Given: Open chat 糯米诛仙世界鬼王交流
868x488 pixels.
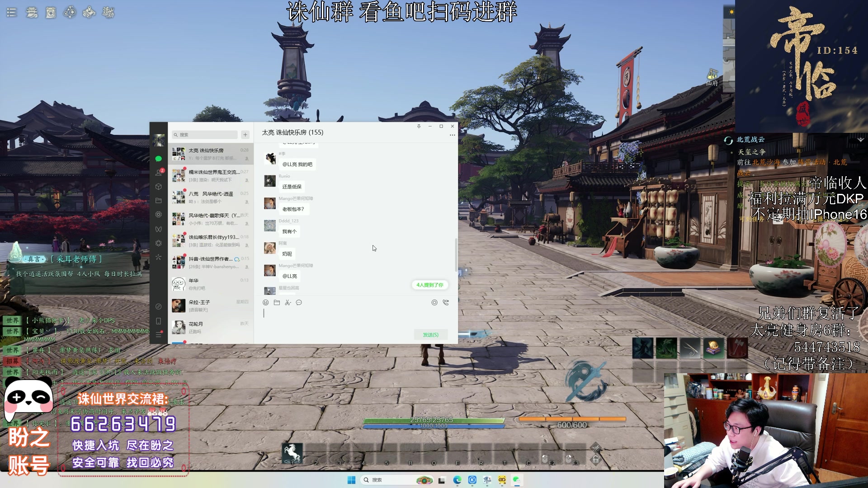Looking at the screenshot, I should pos(211,176).
